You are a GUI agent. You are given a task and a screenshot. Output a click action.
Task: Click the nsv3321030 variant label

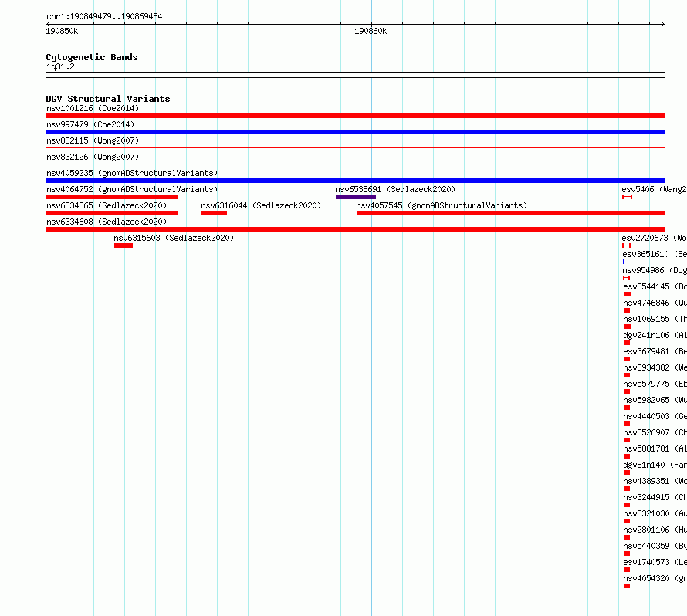pos(655,513)
